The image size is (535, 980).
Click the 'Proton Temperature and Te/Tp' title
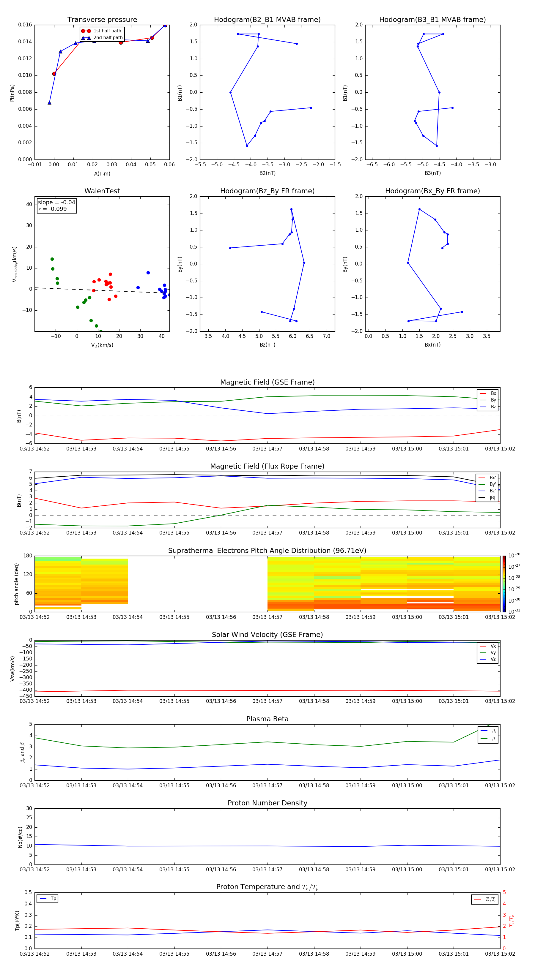coord(267,887)
